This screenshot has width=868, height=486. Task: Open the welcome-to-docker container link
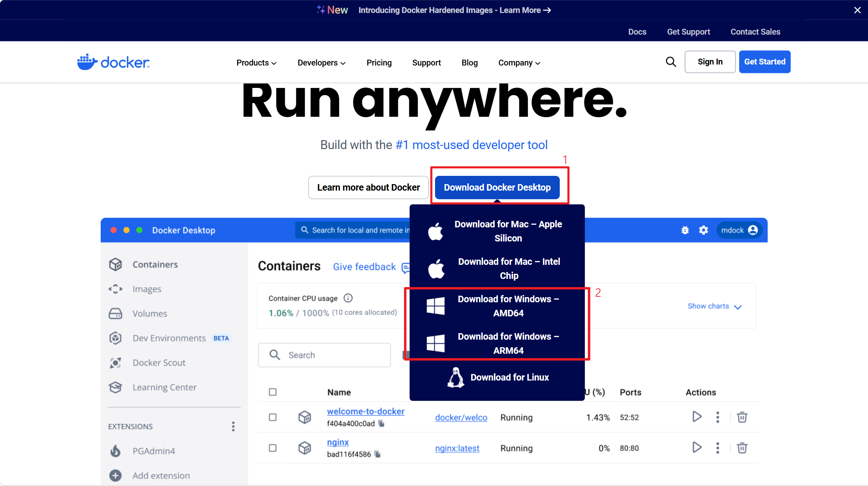coord(366,411)
